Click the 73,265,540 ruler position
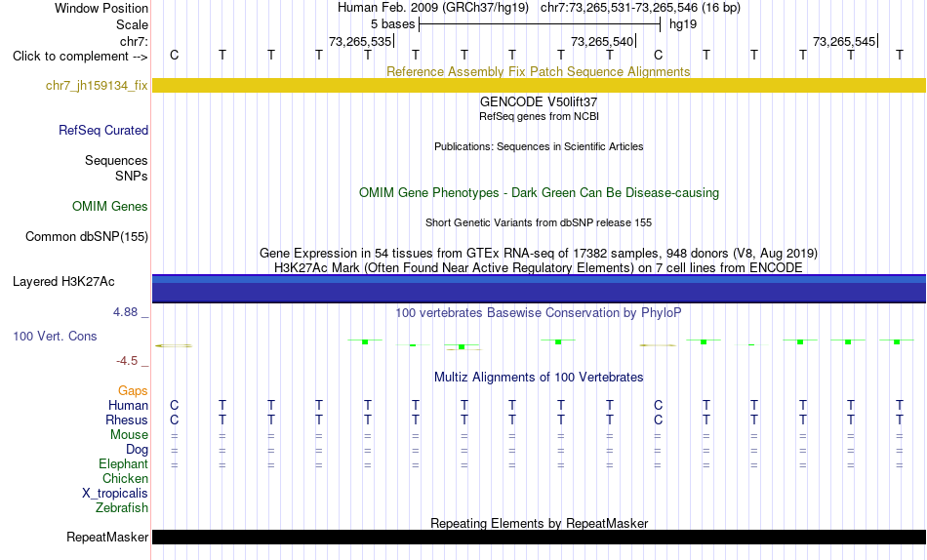The height and width of the screenshot is (560, 927). (x=602, y=41)
